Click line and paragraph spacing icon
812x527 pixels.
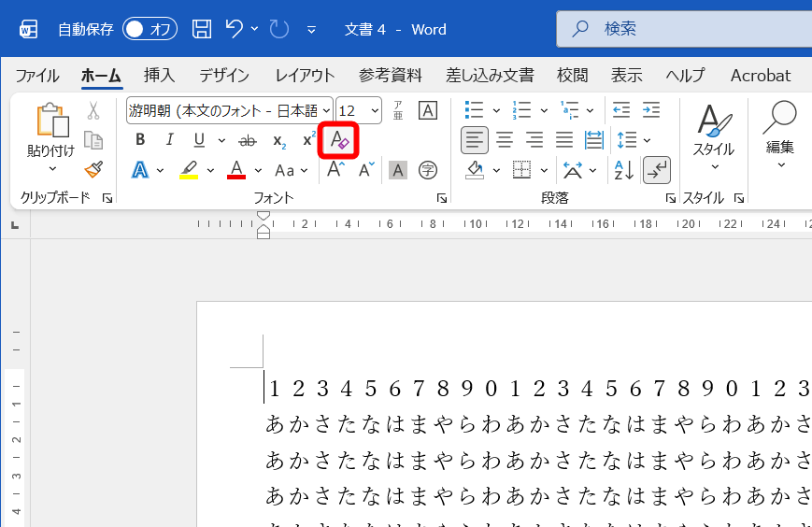coord(627,140)
